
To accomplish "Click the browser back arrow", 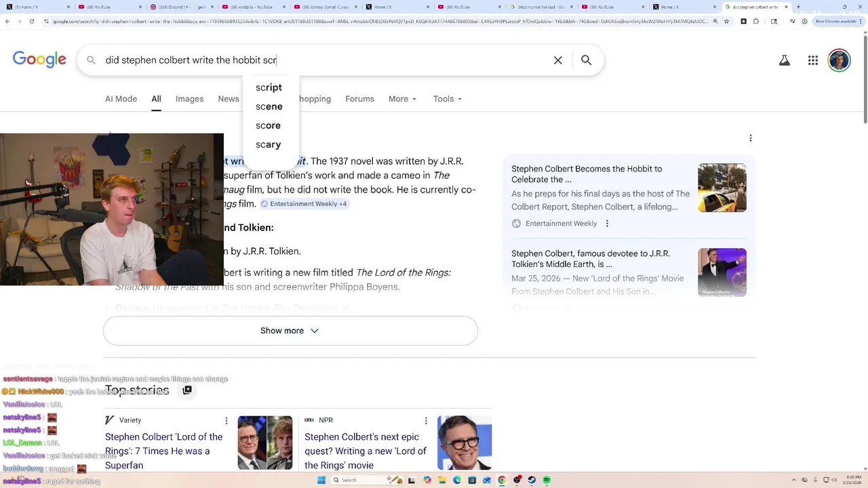I will click(7, 21).
